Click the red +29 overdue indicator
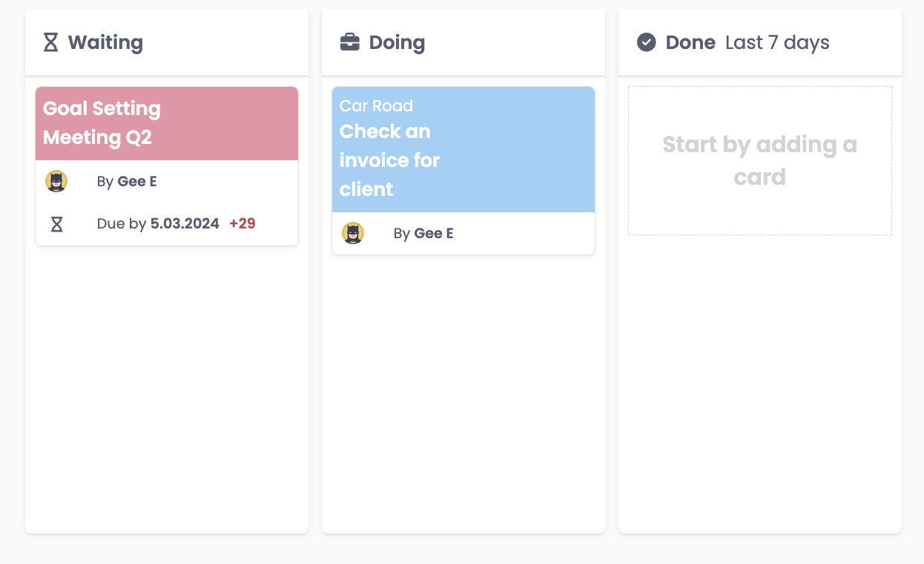The image size is (924, 564). (x=242, y=223)
